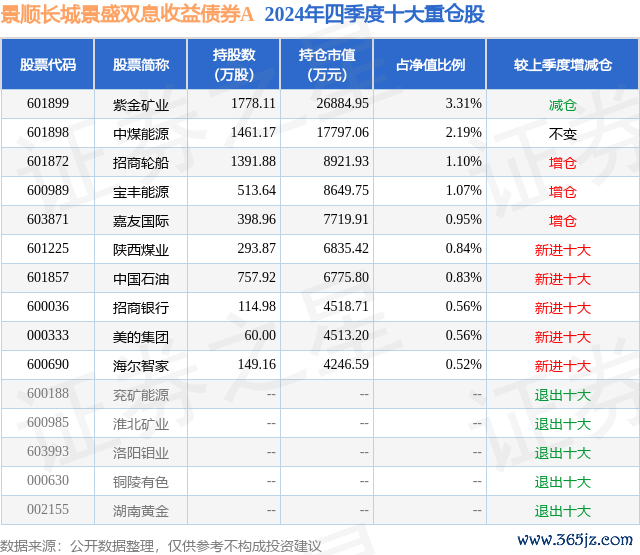Select stock code 603993
This screenshot has width=640, height=555.
click(48, 451)
